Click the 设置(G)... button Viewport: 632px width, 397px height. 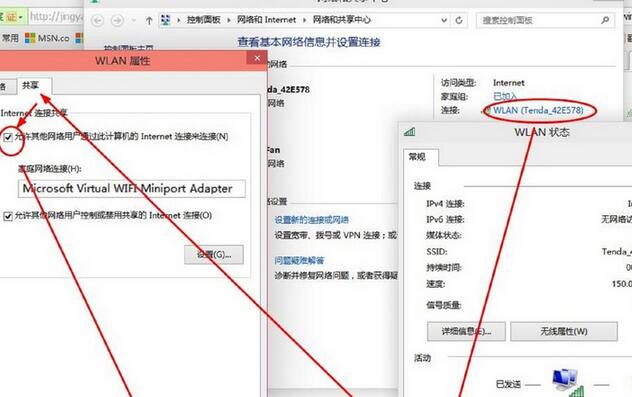pos(214,255)
